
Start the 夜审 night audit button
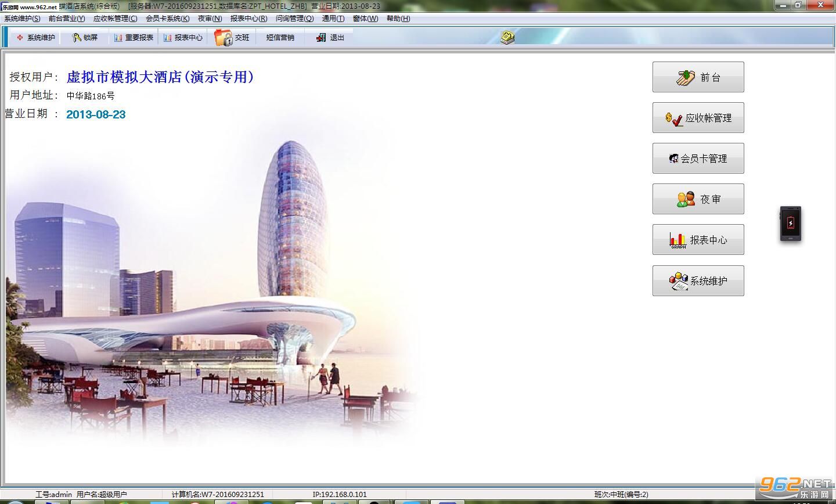[x=698, y=199]
